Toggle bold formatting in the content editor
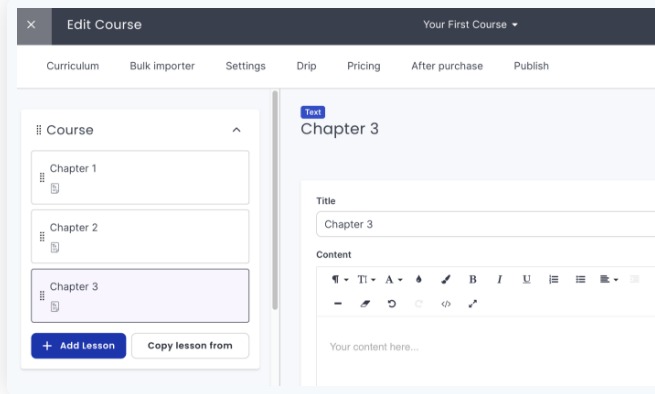655x394 pixels. click(x=472, y=279)
